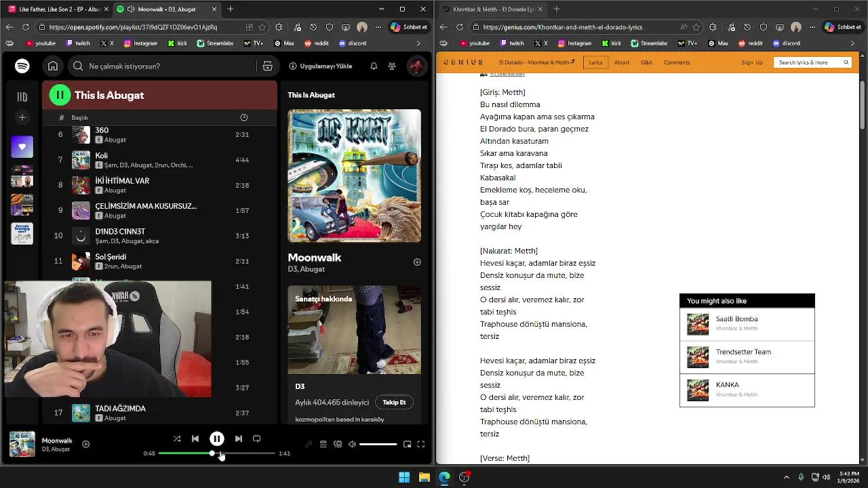Viewport: 868px width, 488px height.
Task: Click the Spotify logo
Action: 22,66
